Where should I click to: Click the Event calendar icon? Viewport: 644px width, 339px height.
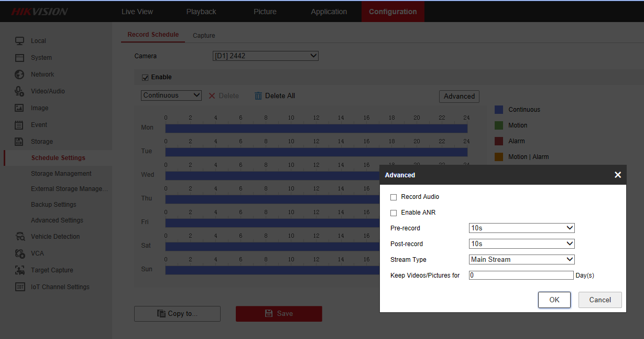(19, 125)
